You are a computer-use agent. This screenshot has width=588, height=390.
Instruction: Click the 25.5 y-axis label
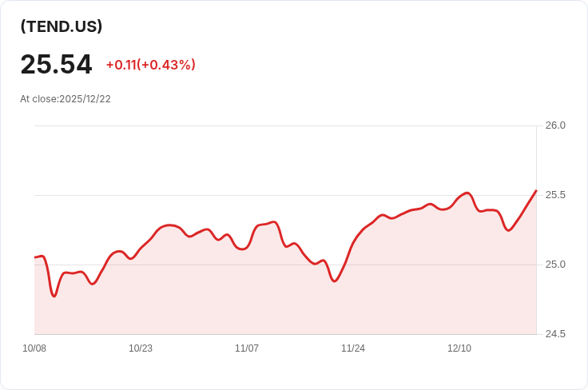[x=555, y=195]
